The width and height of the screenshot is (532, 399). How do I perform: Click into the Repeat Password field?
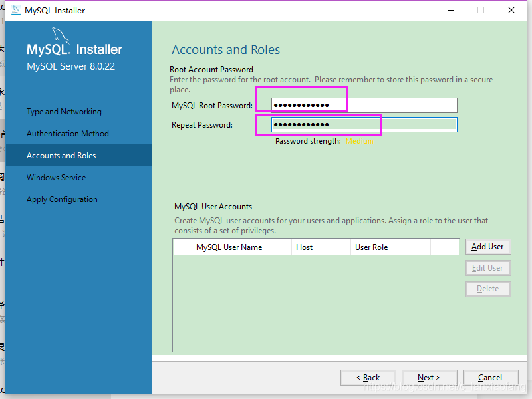tap(364, 125)
